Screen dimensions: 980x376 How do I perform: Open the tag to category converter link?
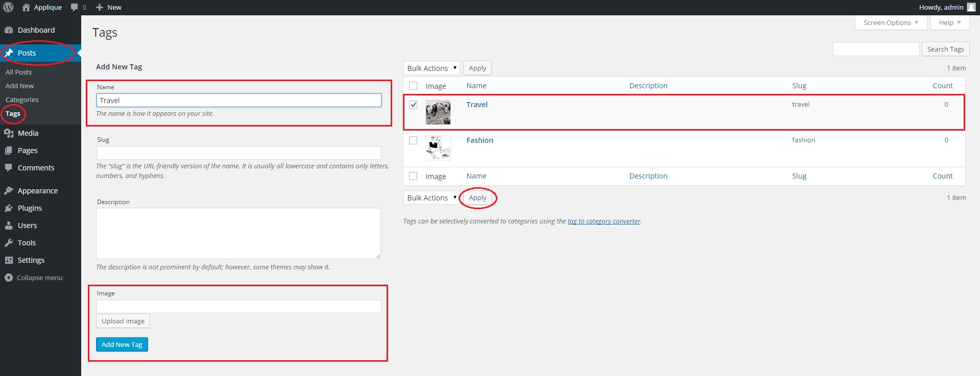coord(604,221)
